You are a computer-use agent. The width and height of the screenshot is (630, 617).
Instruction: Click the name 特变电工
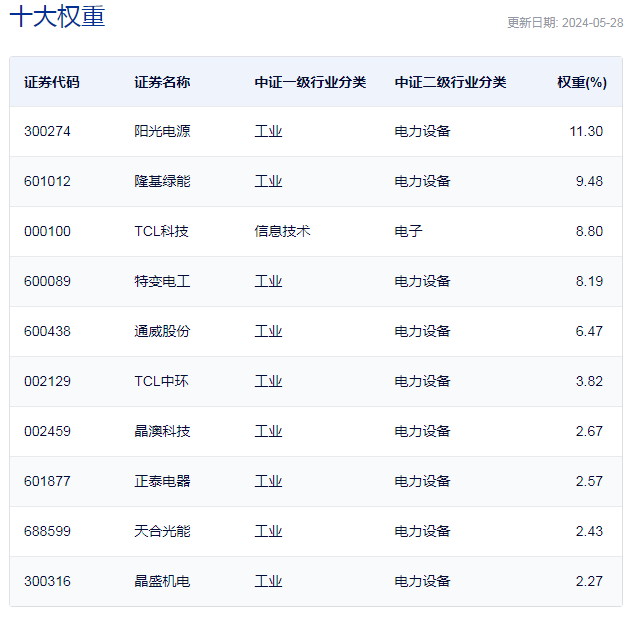[x=162, y=281]
